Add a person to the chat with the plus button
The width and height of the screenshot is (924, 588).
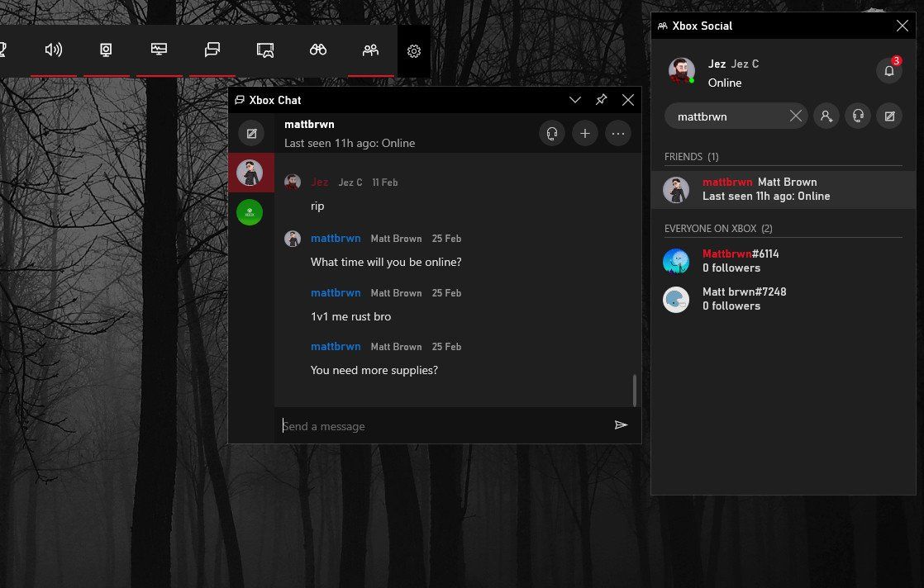(x=585, y=133)
